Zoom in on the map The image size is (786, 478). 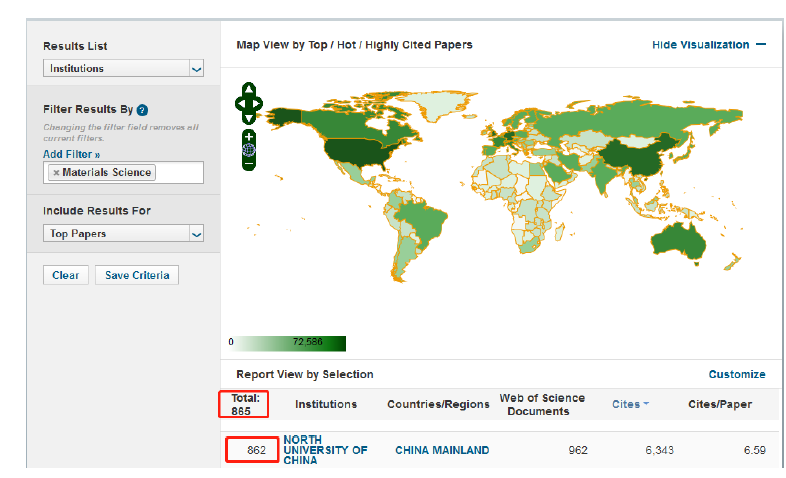(x=249, y=136)
